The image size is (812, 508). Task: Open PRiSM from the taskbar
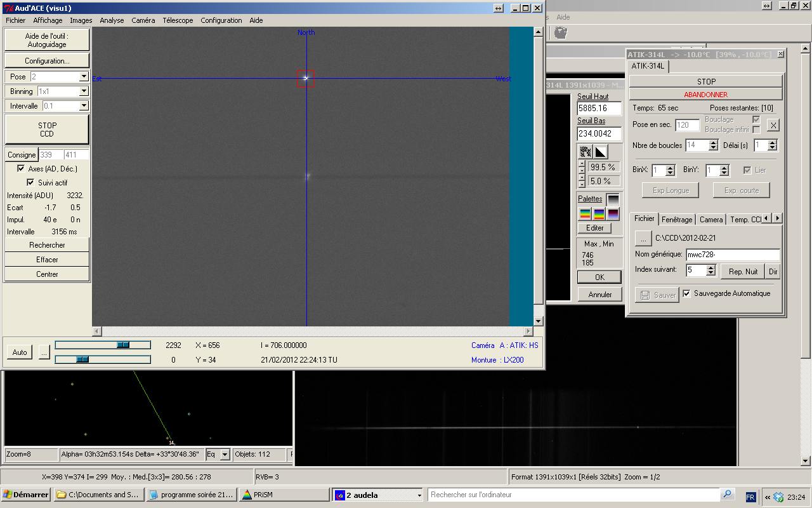click(x=284, y=495)
